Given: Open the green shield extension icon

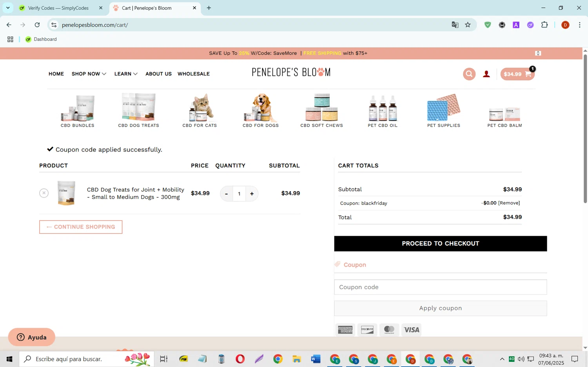Looking at the screenshot, I should pos(488,25).
